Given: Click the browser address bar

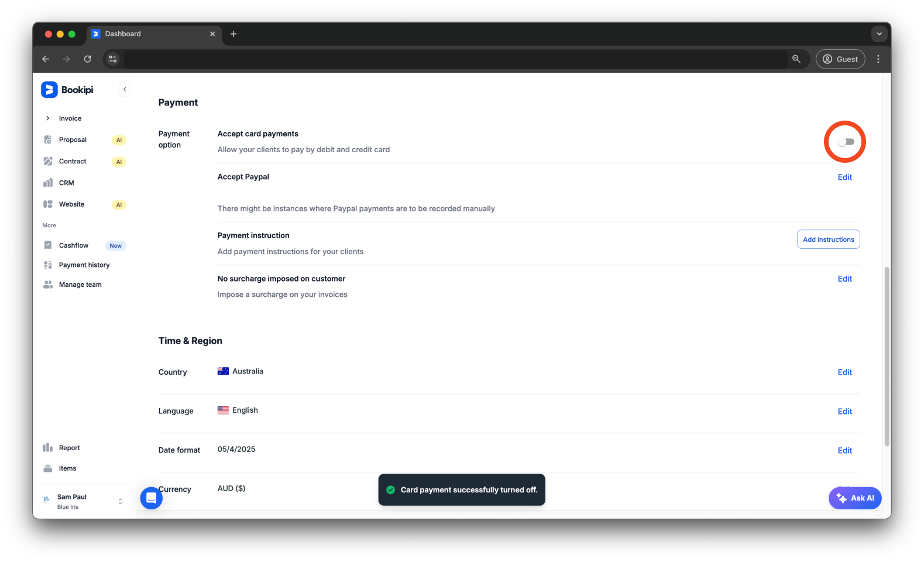Looking at the screenshot, I should [455, 59].
